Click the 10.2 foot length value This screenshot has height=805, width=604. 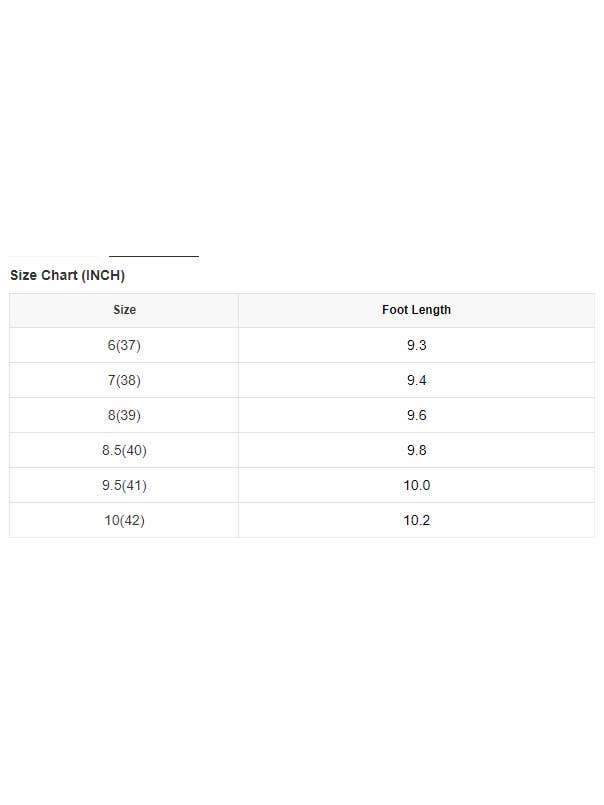pyautogui.click(x=416, y=520)
